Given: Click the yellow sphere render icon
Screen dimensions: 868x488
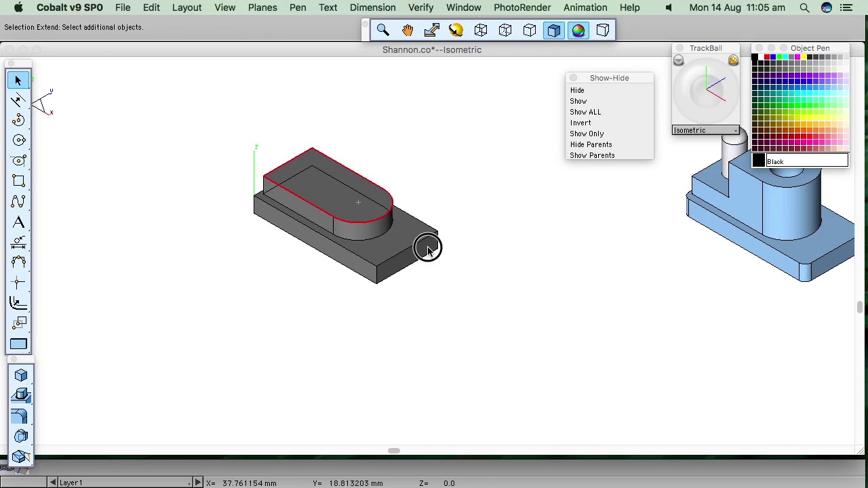Looking at the screenshot, I should pos(456,30).
